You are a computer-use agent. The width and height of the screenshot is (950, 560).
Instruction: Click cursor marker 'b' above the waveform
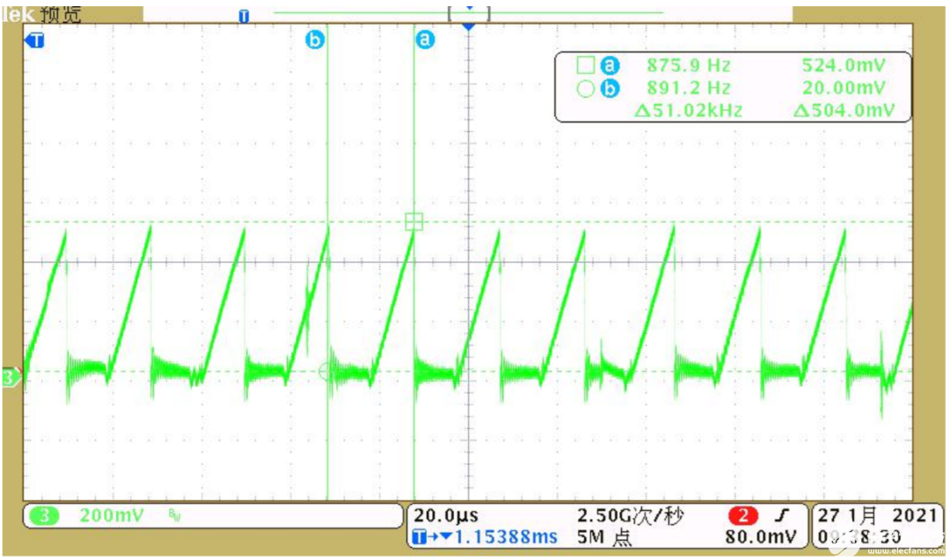pyautogui.click(x=314, y=40)
